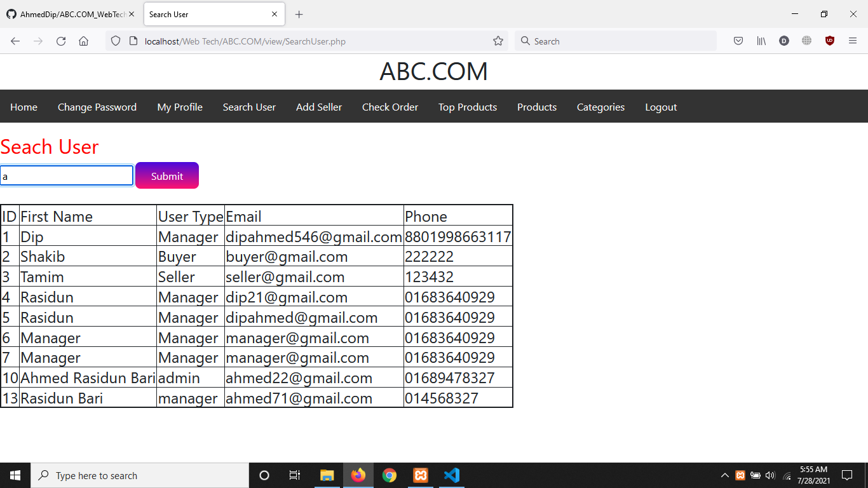Select the Top Products menu item
868x488 pixels.
[x=468, y=107]
